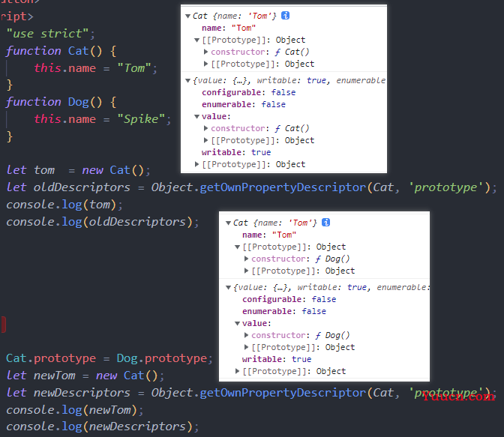The image size is (504, 437).
Task: Collapse the value: node above constructor f Cat()
Action: (197, 117)
